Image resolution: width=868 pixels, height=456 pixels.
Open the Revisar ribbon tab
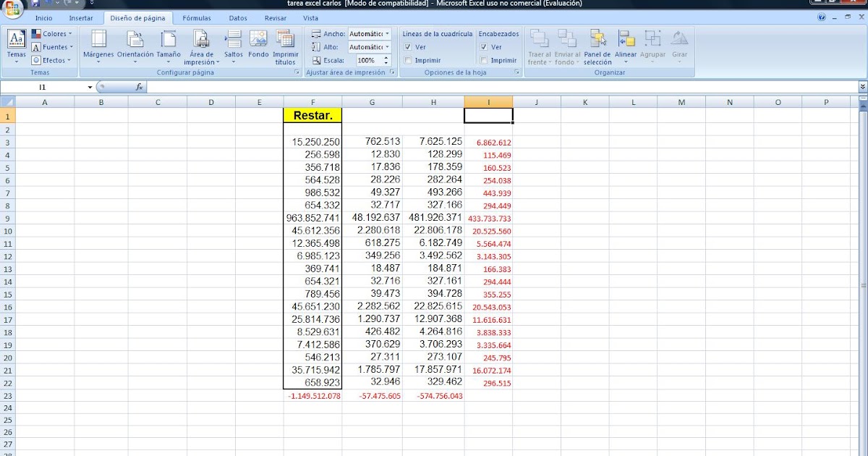[275, 17]
